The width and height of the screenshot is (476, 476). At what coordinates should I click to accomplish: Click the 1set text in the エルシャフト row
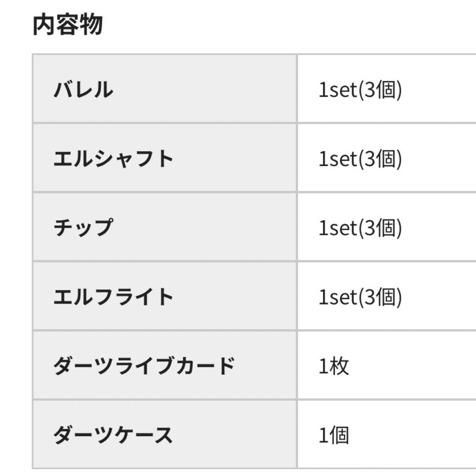337,159
